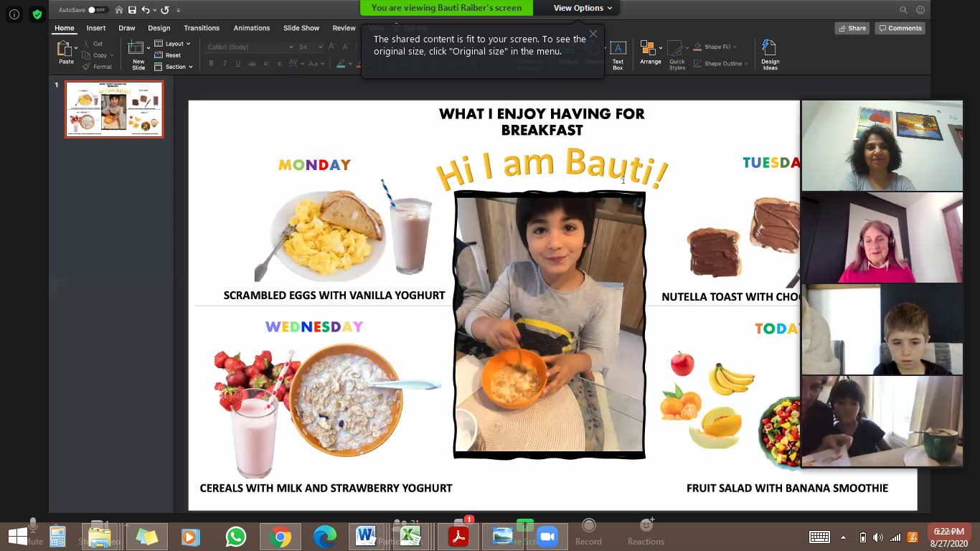Toggle Underline formatting
980x551 pixels.
click(x=238, y=64)
